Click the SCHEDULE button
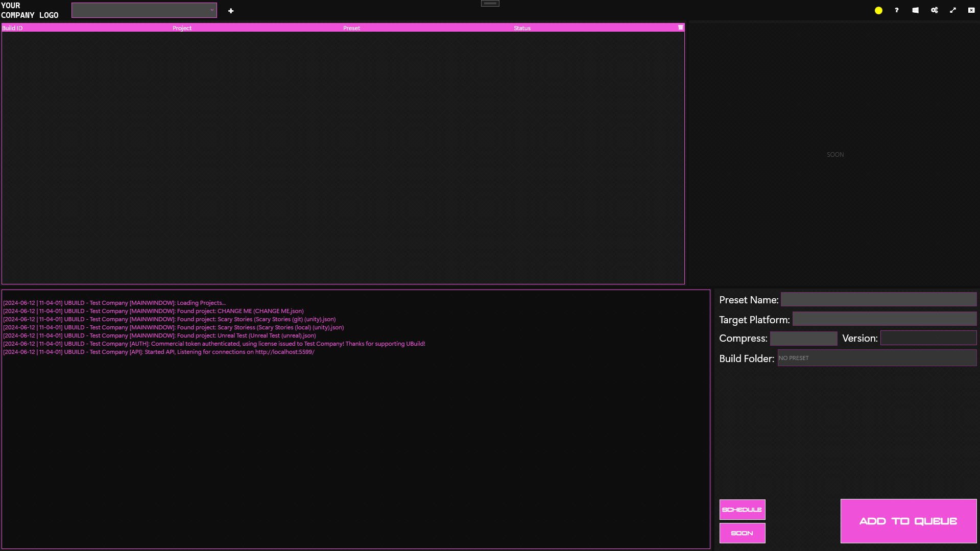This screenshot has width=980, height=551. pyautogui.click(x=742, y=510)
